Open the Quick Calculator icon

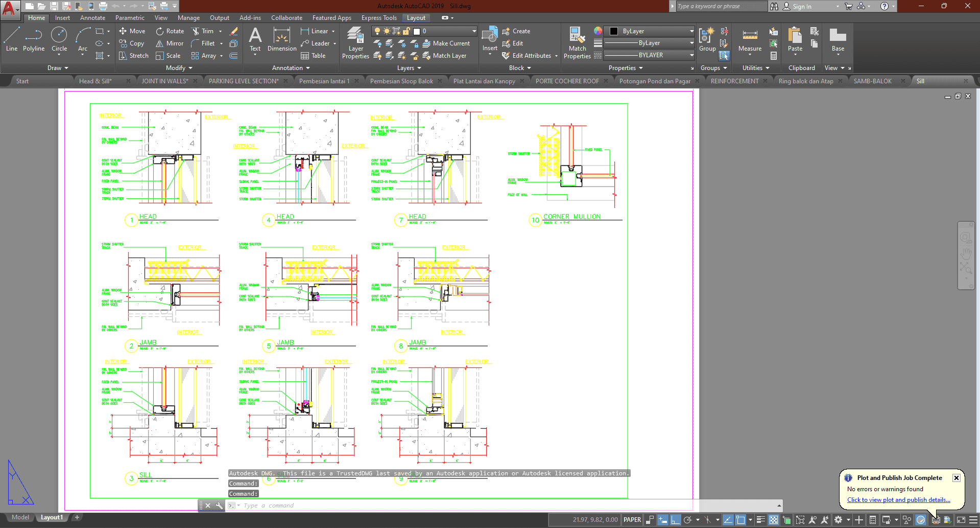774,56
